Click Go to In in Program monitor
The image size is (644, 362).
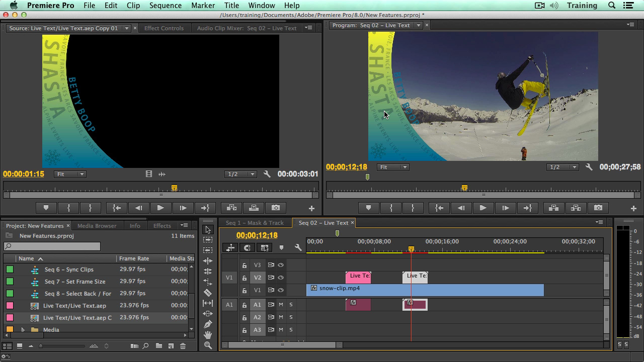coord(439,208)
